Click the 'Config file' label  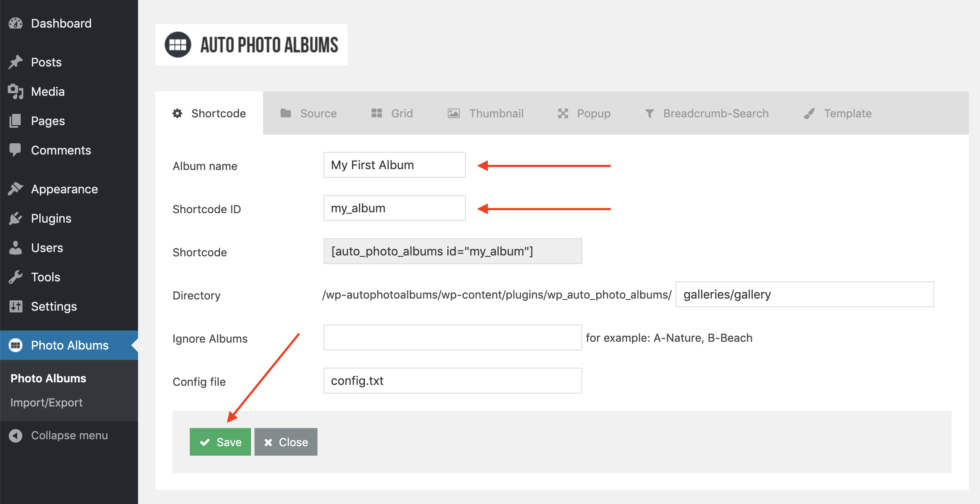pyautogui.click(x=199, y=382)
